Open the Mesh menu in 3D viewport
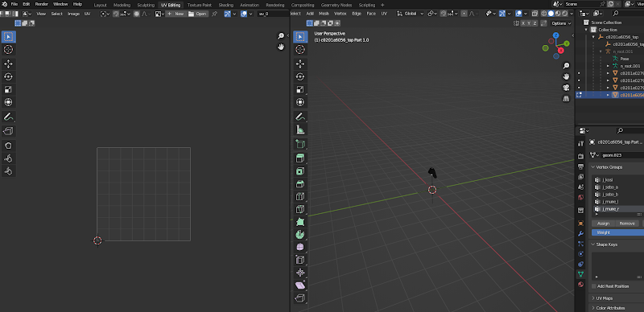Screen dimensions: 644x312 pos(324,14)
